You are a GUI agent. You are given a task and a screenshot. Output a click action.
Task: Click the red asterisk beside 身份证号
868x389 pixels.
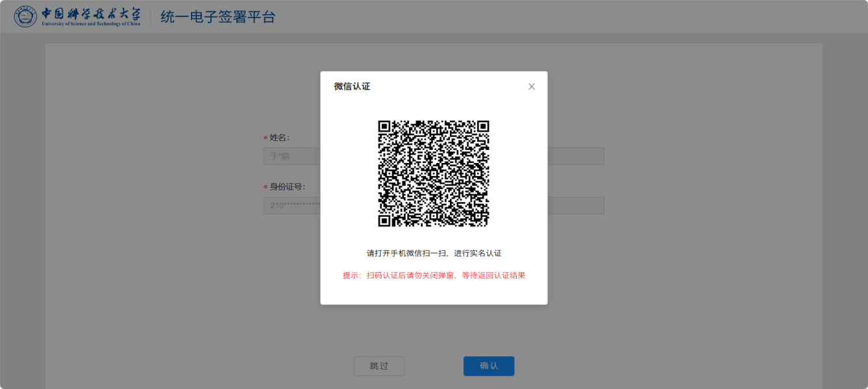pyautogui.click(x=266, y=188)
